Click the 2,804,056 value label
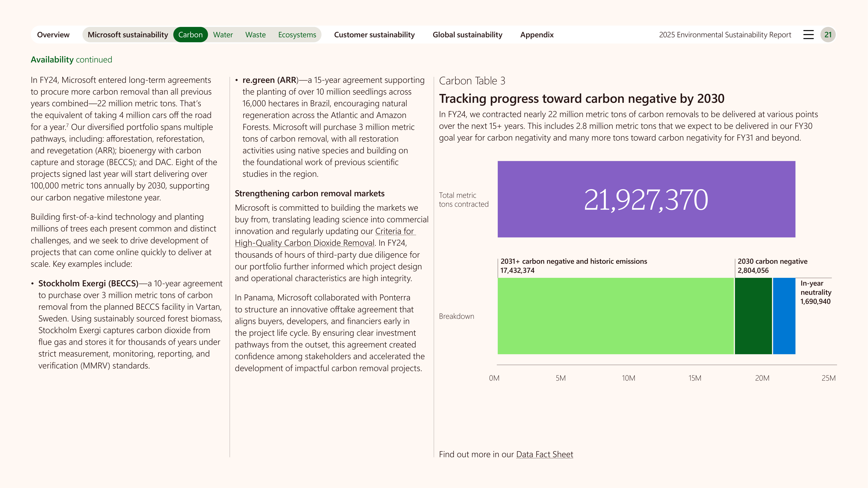Viewport: 868px width, 488px height. (753, 270)
